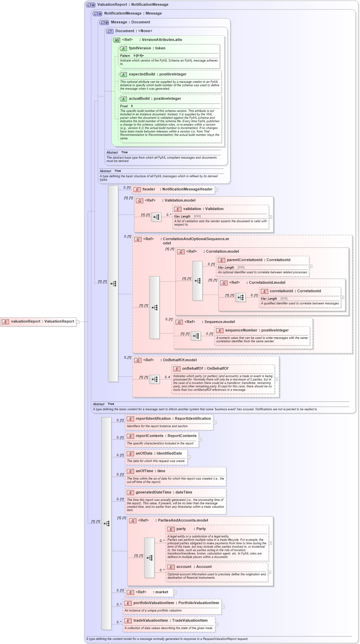The width and height of the screenshot is (360, 644).
Task: Select the 'actualBuild : positiveInteger' label
Action: point(155,99)
